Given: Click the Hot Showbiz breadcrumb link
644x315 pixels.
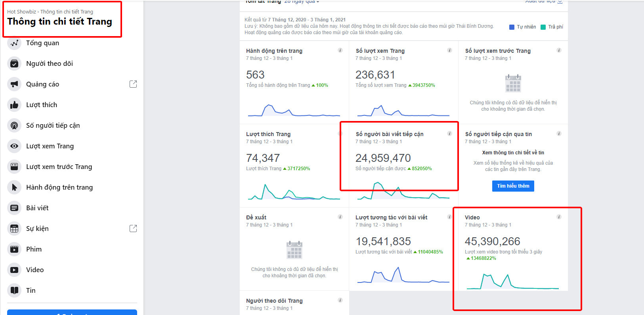Looking at the screenshot, I should [21, 12].
